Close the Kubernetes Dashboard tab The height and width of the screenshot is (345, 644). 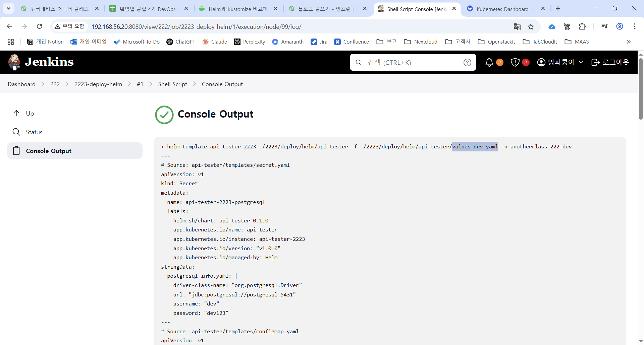(543, 9)
